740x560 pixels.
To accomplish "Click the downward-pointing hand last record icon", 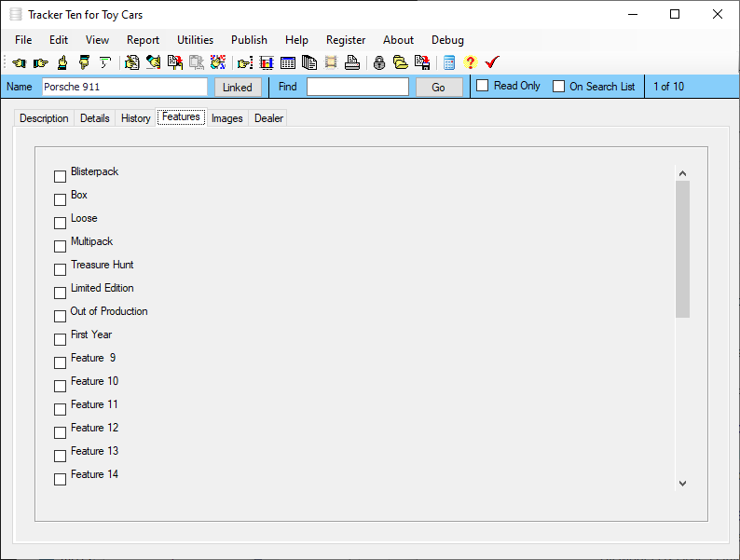I will (84, 62).
